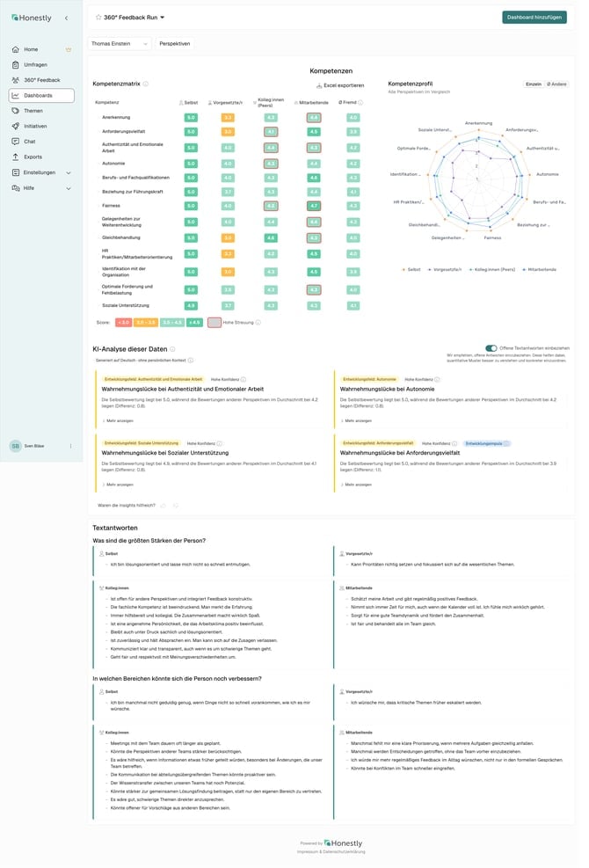The image size is (589, 868).
Task: Click thumbs-up icon for helpful insights
Action: click(164, 506)
